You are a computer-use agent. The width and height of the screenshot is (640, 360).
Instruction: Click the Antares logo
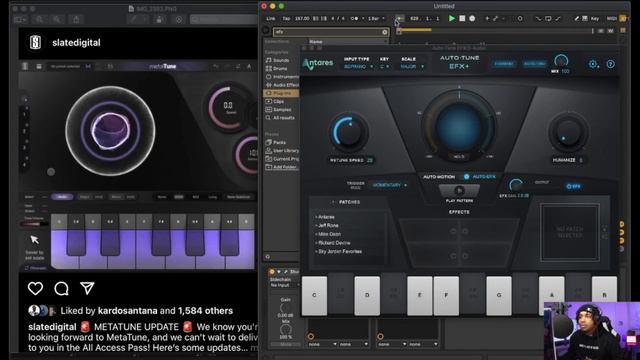318,64
